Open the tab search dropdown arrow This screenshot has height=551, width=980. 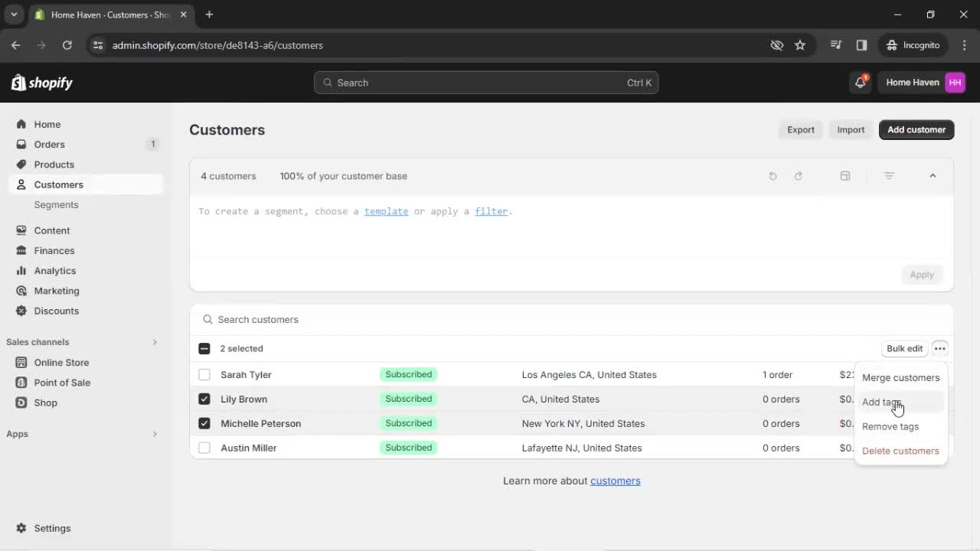click(14, 15)
